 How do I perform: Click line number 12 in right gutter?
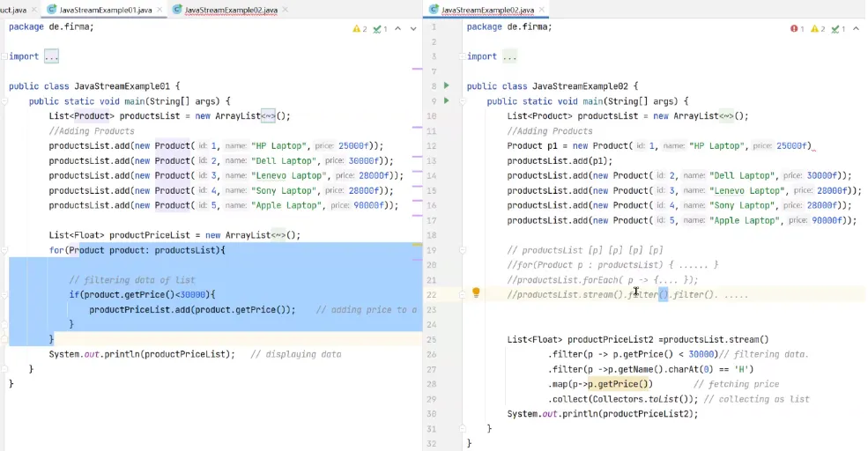point(431,145)
